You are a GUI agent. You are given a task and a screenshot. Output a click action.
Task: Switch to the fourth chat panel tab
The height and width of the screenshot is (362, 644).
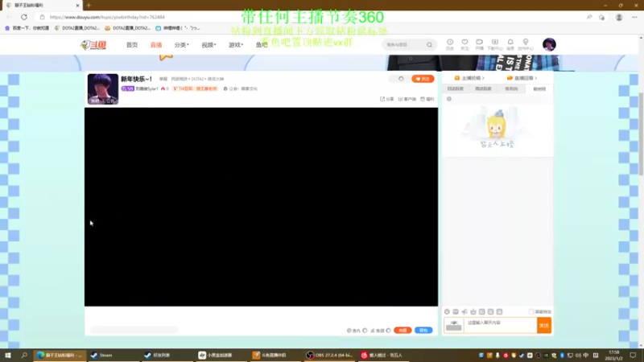tap(539, 88)
